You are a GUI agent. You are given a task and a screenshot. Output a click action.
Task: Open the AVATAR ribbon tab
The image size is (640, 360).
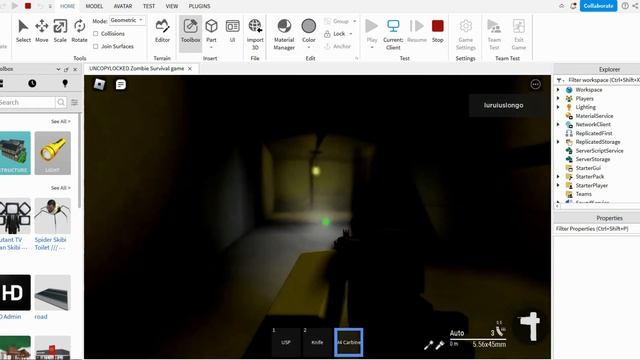[122, 6]
